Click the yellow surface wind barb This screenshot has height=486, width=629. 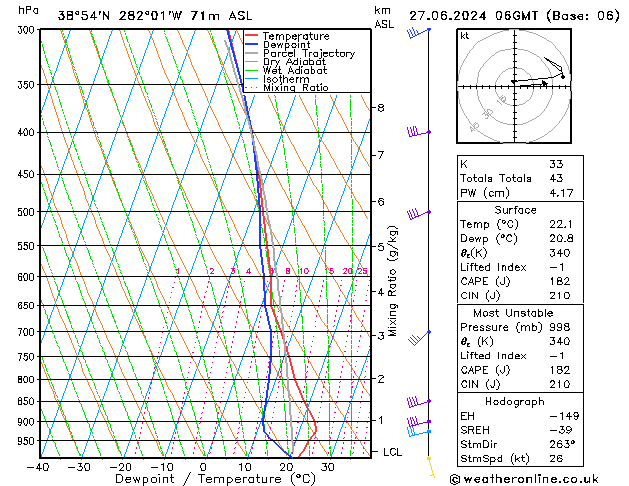click(431, 467)
